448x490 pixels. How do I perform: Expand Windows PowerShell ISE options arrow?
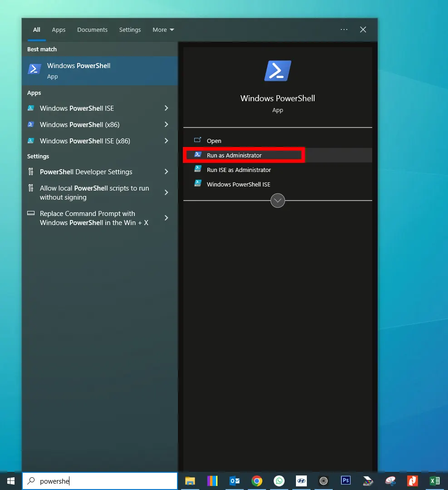point(166,108)
